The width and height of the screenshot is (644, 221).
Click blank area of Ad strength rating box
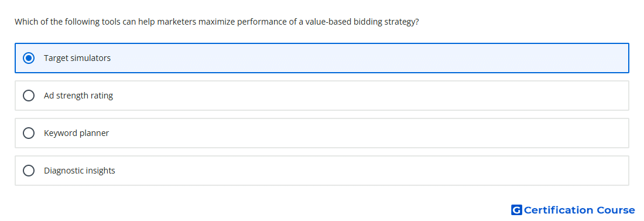369,96
